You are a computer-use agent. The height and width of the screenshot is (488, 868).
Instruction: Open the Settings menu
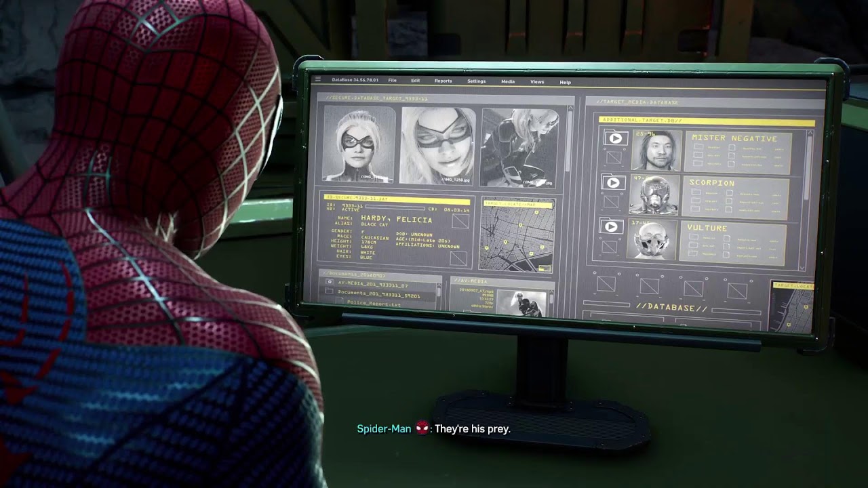click(477, 81)
